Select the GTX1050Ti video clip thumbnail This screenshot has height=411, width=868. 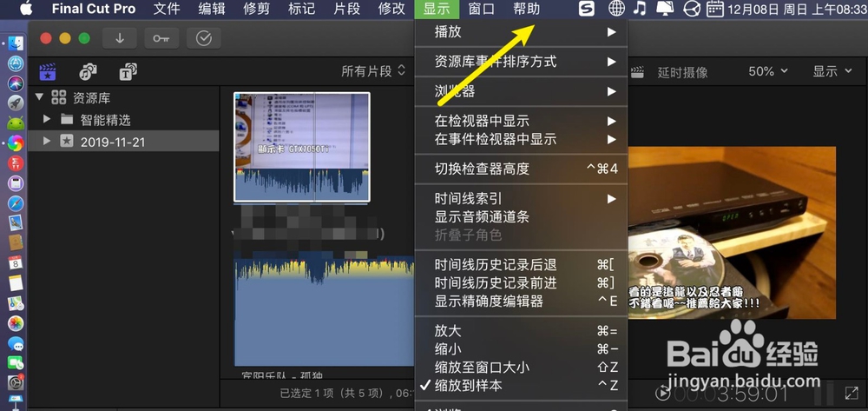click(302, 147)
